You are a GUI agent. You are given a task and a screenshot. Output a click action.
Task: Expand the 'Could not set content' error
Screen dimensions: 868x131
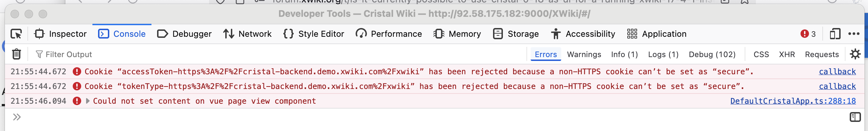tap(88, 101)
